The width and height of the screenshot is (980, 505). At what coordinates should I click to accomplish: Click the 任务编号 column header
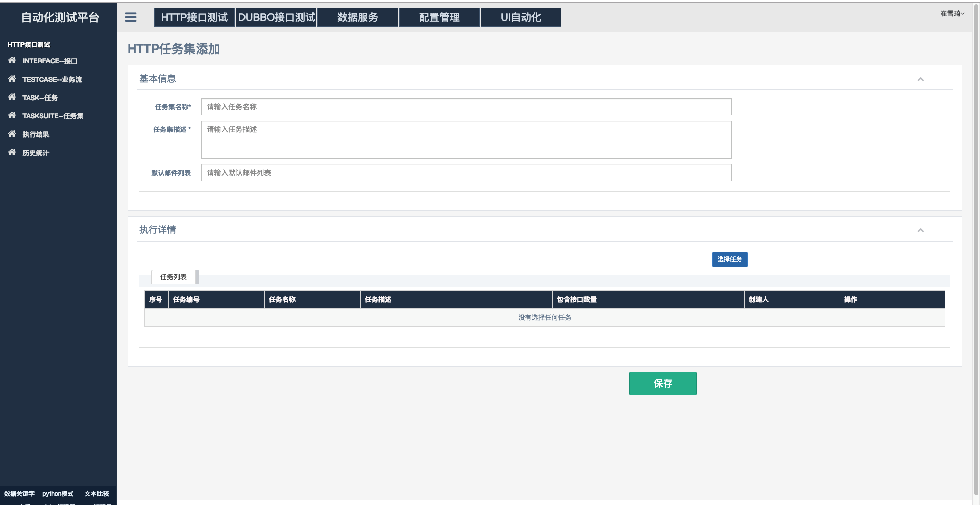[216, 299]
